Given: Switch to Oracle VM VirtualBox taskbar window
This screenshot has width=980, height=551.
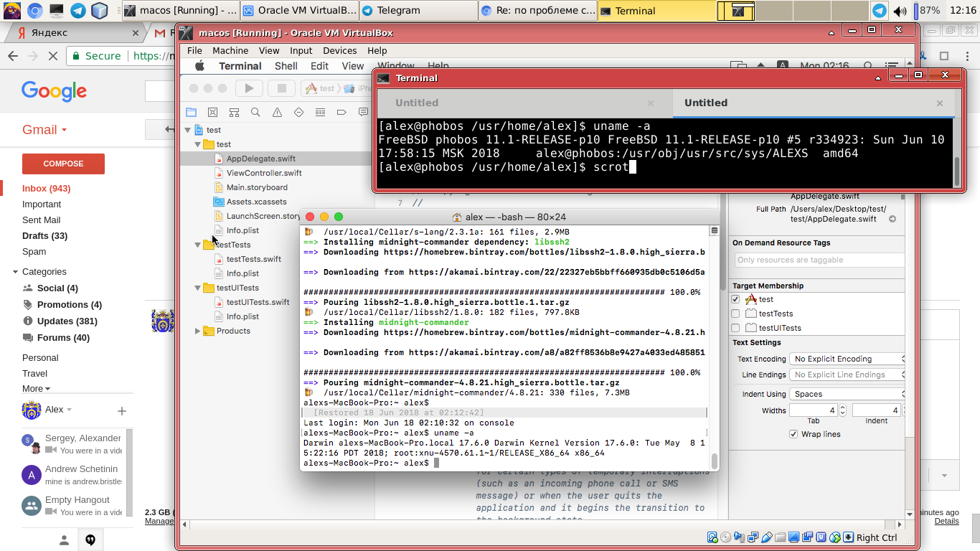Looking at the screenshot, I should pos(298,11).
